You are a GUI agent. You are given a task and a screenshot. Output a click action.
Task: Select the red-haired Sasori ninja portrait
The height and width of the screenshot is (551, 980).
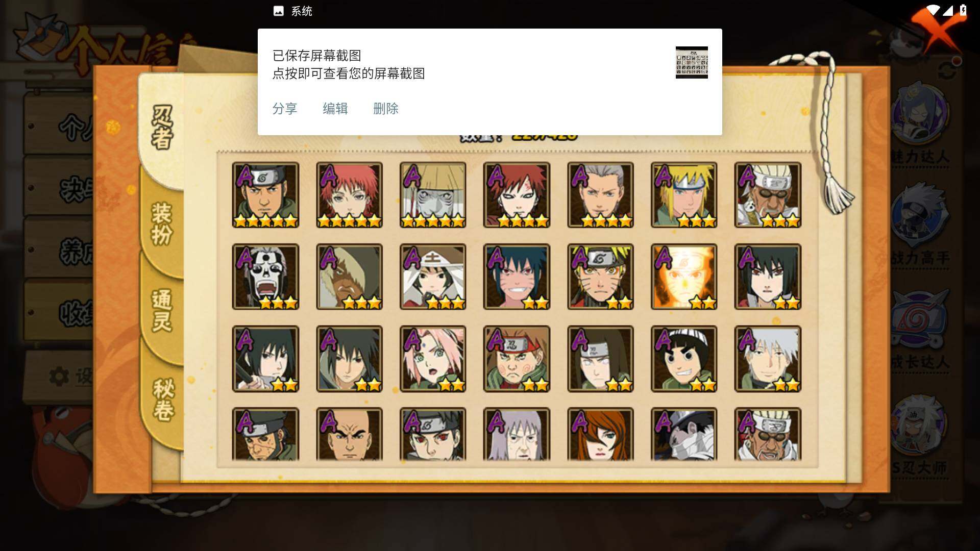click(349, 195)
